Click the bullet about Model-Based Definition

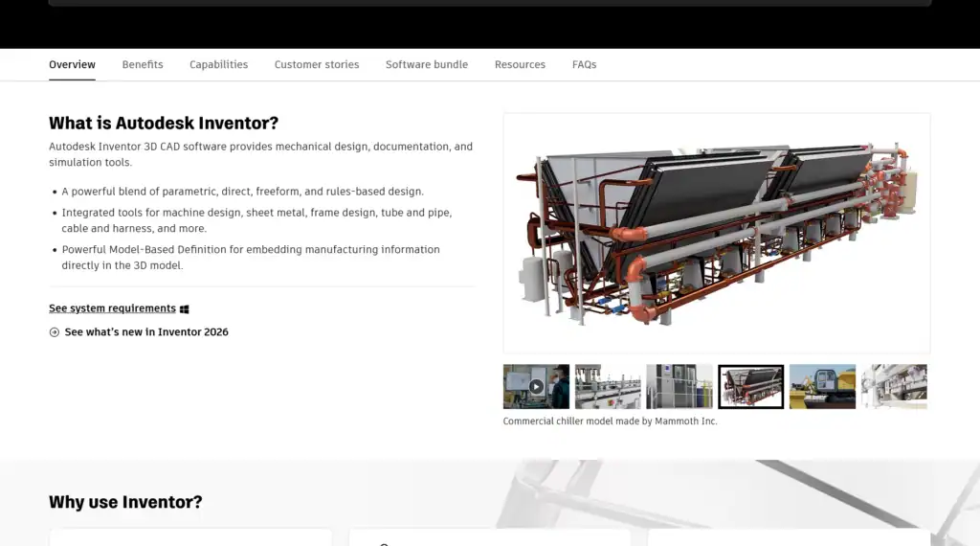pos(251,257)
